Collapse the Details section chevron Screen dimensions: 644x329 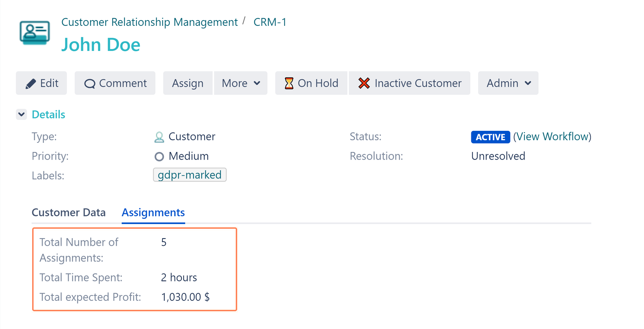tap(21, 114)
